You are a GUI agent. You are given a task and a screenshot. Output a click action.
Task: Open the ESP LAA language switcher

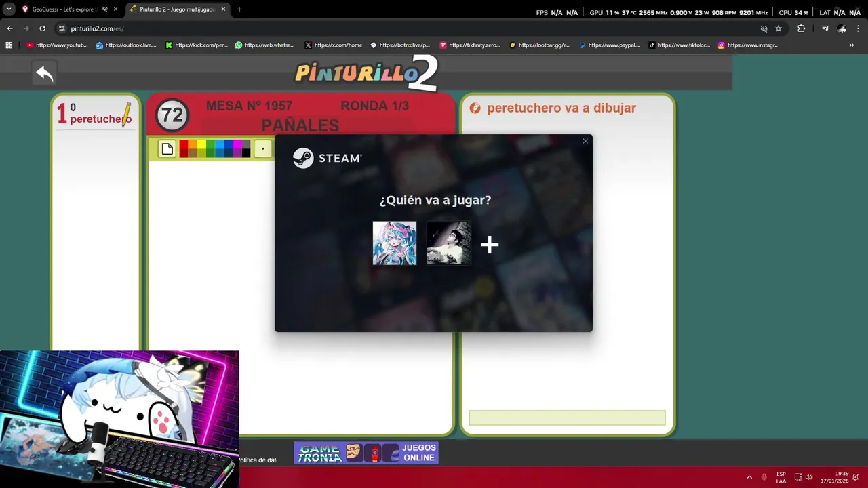781,477
